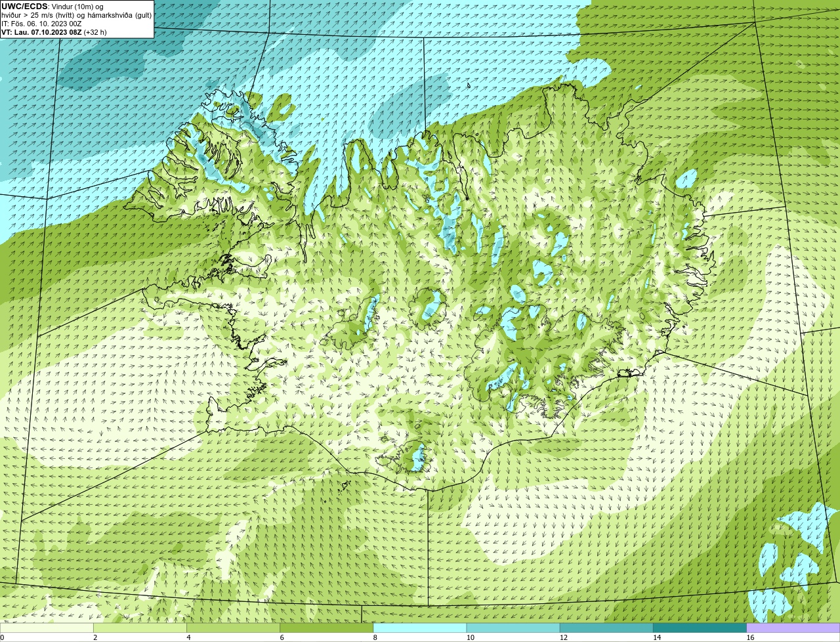Click the 2–4 m/s light green legend swatch
840x642 pixels.
coord(140,628)
